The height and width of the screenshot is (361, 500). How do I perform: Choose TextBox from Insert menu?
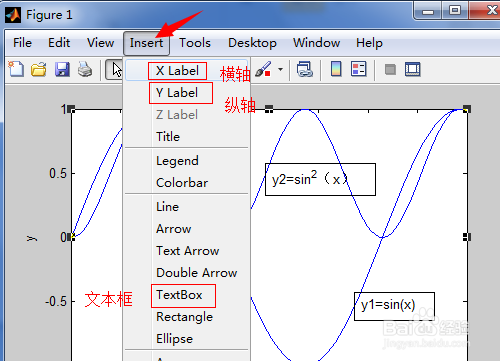coord(187,295)
